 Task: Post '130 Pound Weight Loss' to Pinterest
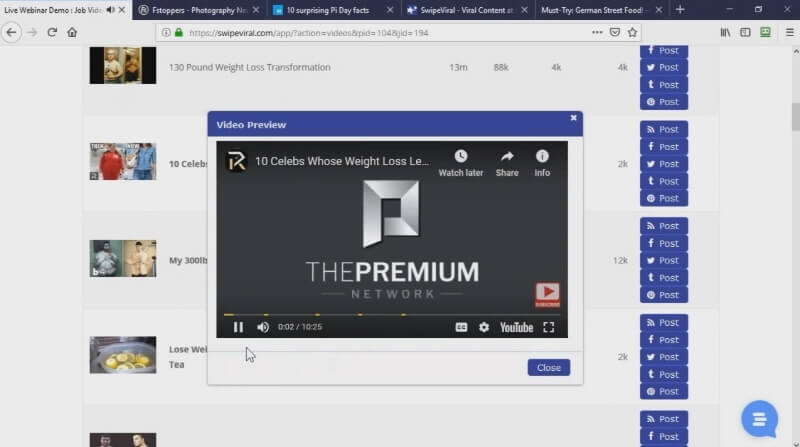pos(663,102)
